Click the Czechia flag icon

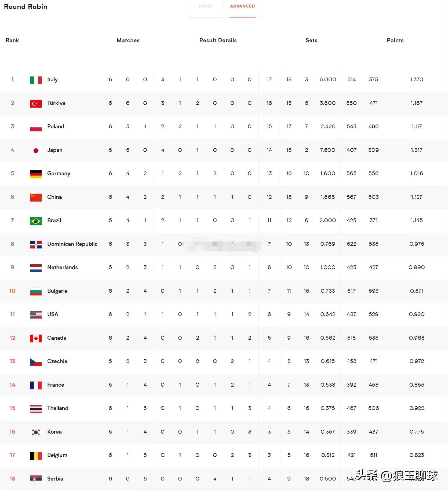(x=36, y=362)
